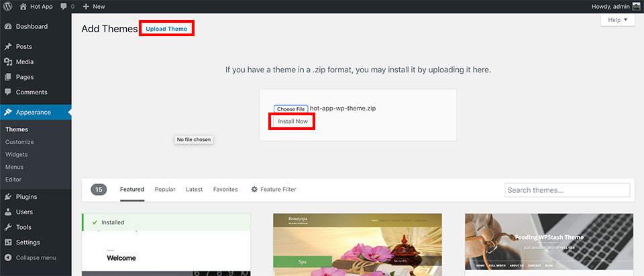Image resolution: width=644 pixels, height=276 pixels.
Task: Click the green Installed banner text
Action: tap(113, 222)
